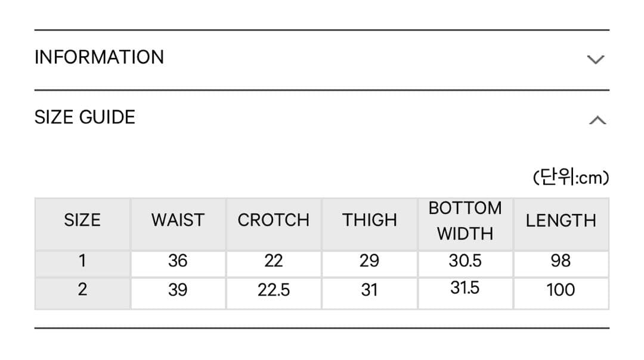Select thigh value 29 cell

(x=370, y=261)
